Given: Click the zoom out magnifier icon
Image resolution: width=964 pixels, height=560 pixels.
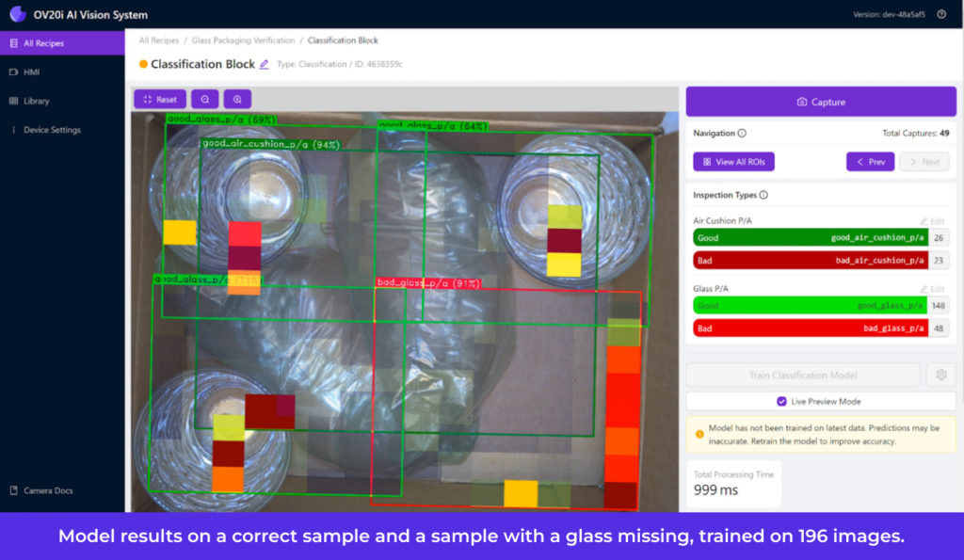Looking at the screenshot, I should coord(204,99).
